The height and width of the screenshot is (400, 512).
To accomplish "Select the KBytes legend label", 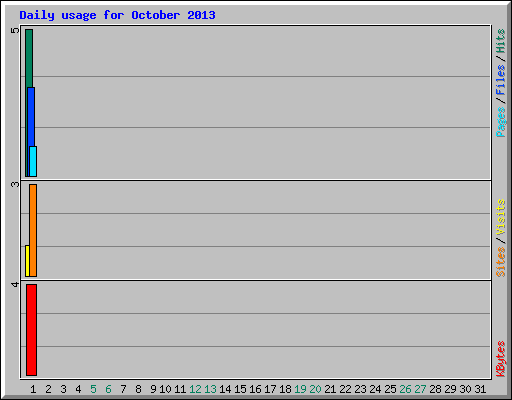I will (x=500, y=359).
